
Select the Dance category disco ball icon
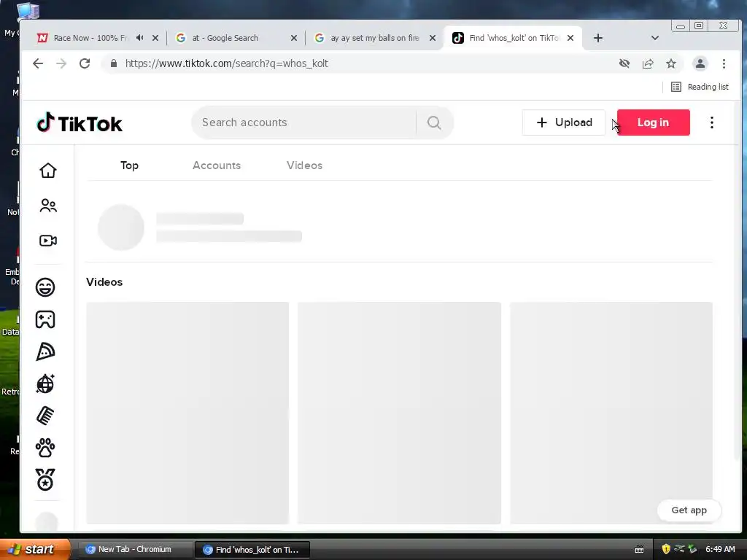click(x=45, y=384)
